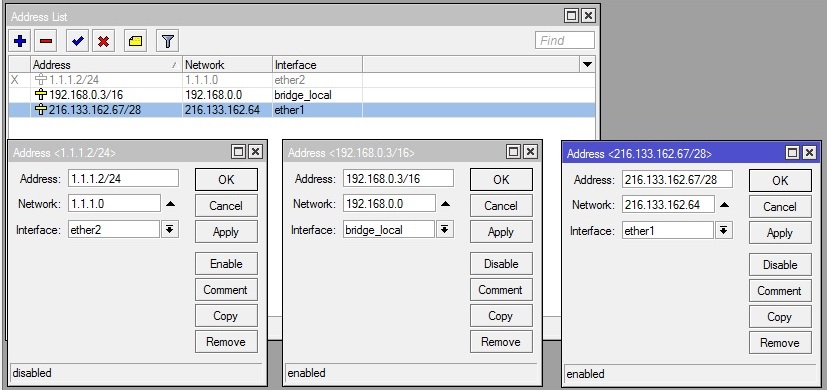Open the filter funnel icon
The height and width of the screenshot is (390, 827).
pos(168,41)
